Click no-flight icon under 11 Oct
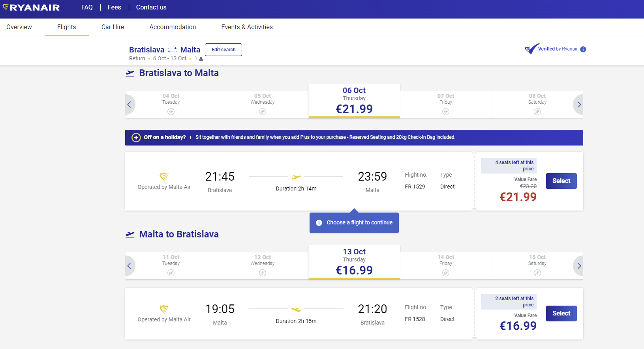 171,273
